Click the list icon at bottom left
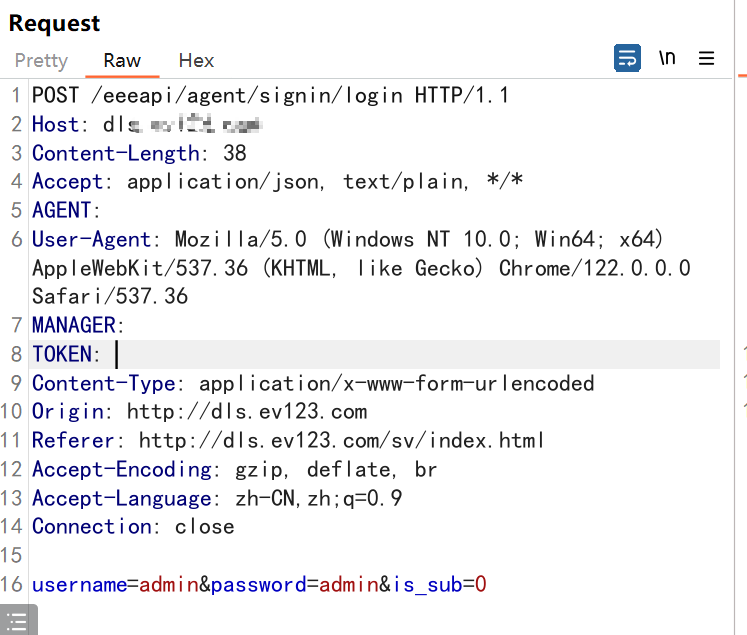Screen dimensions: 747x635 pos(18,620)
